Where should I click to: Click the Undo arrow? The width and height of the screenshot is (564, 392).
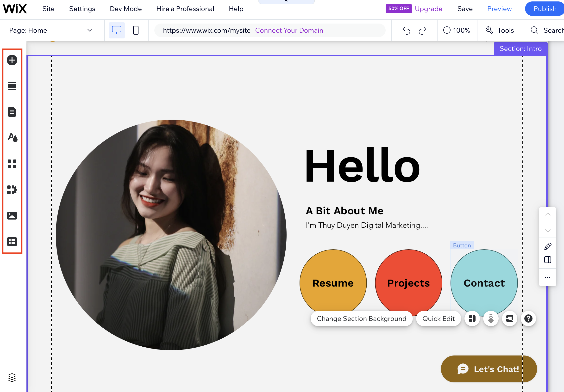[x=407, y=31]
